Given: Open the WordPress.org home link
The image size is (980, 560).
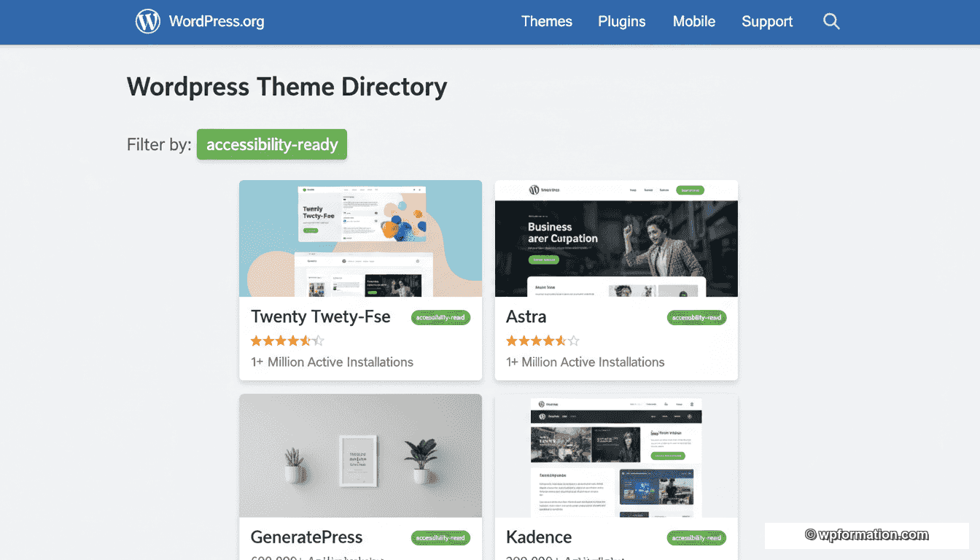Looking at the screenshot, I should point(217,21).
